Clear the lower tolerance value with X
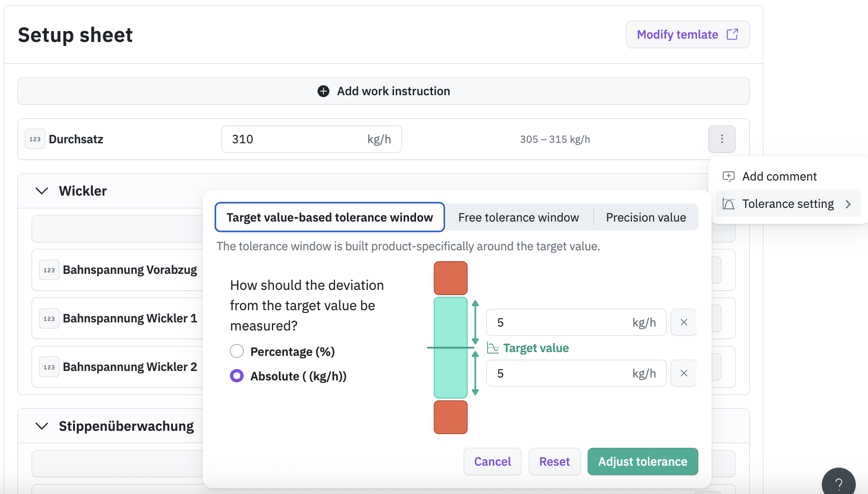Viewport: 868px width, 494px height. pyautogui.click(x=683, y=373)
